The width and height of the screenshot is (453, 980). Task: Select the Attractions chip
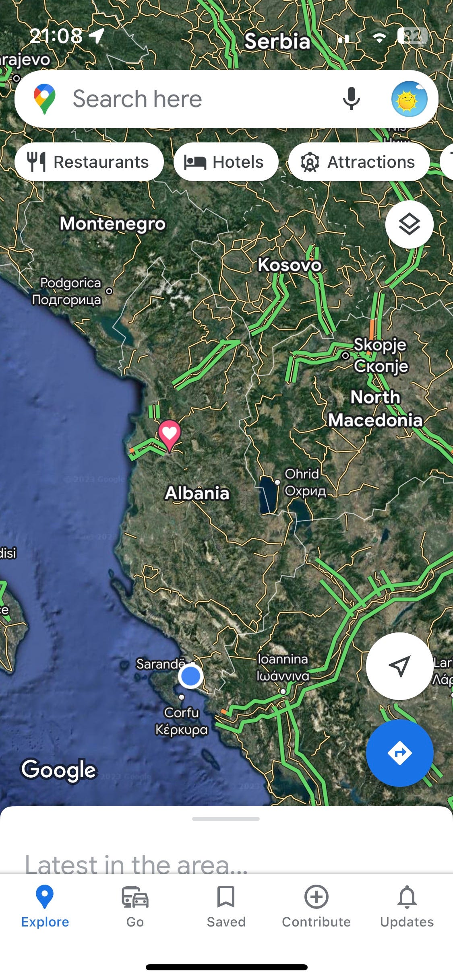point(359,162)
